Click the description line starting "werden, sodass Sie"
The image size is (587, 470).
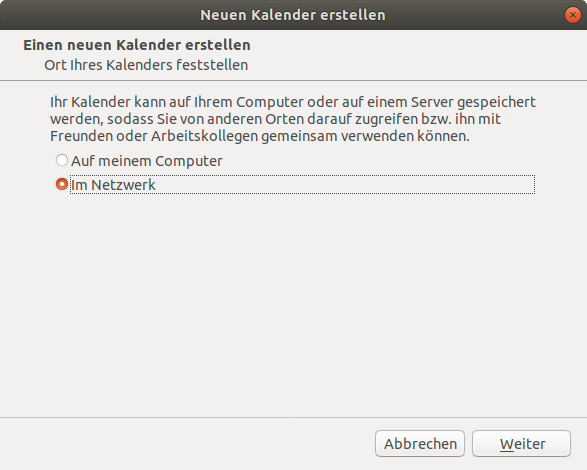coord(276,119)
